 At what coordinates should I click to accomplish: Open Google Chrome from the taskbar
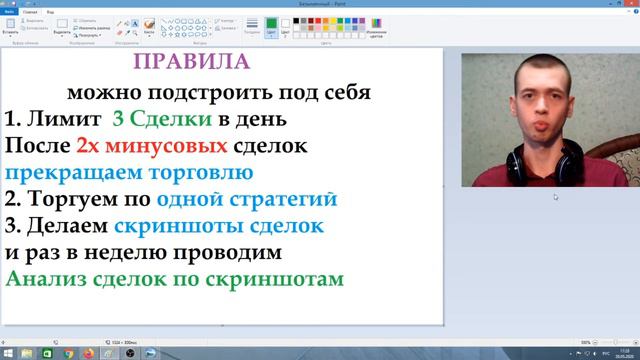(69, 353)
